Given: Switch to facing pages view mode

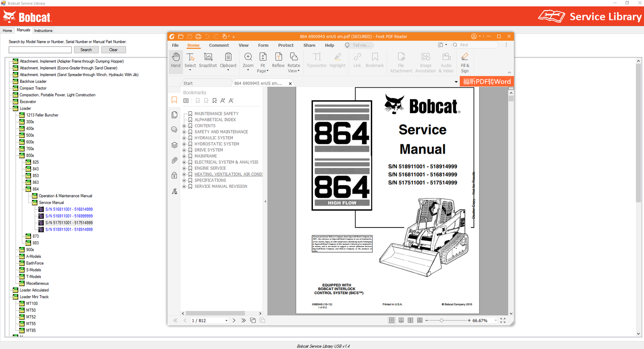Looking at the screenshot, I should click(410, 321).
